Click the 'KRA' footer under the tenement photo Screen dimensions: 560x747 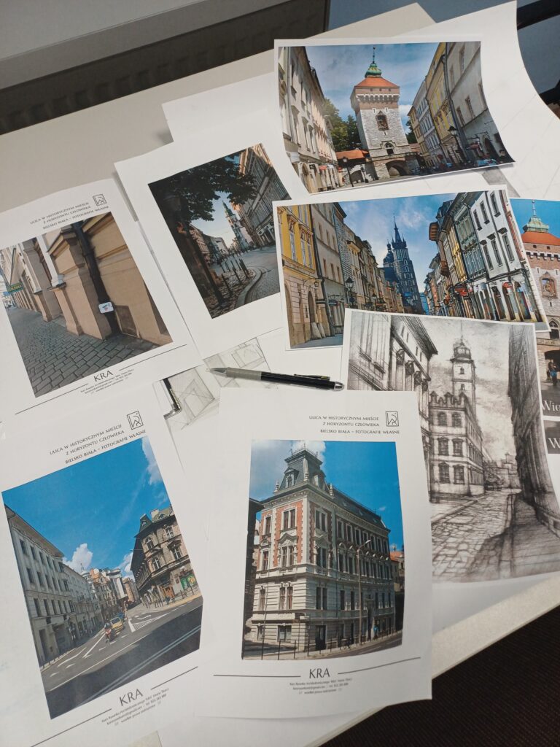319,673
